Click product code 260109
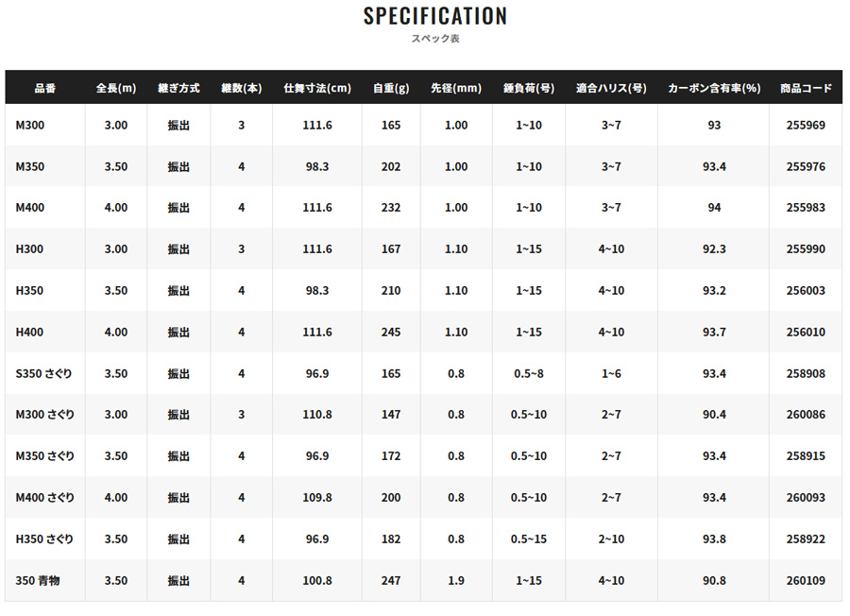The width and height of the screenshot is (850, 616). (806, 580)
